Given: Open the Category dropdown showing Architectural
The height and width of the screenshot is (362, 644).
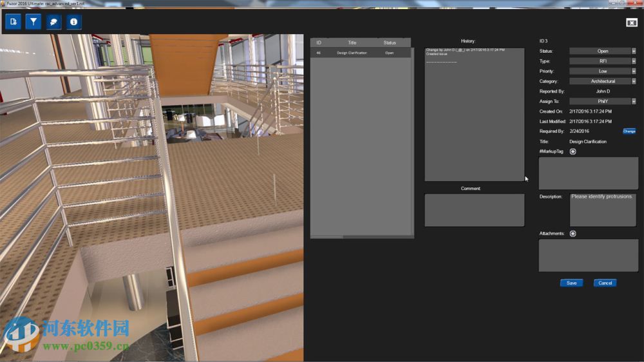Looking at the screenshot, I should click(603, 81).
